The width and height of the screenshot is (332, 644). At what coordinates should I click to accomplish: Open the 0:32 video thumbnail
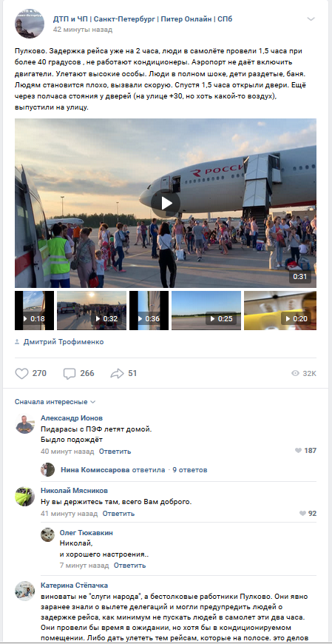(x=92, y=310)
